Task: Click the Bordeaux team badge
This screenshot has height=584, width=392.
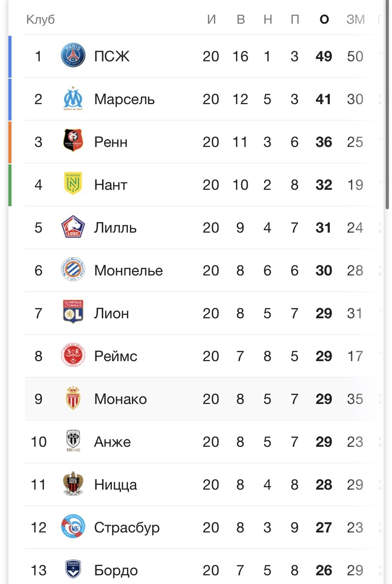Action: click(x=73, y=569)
